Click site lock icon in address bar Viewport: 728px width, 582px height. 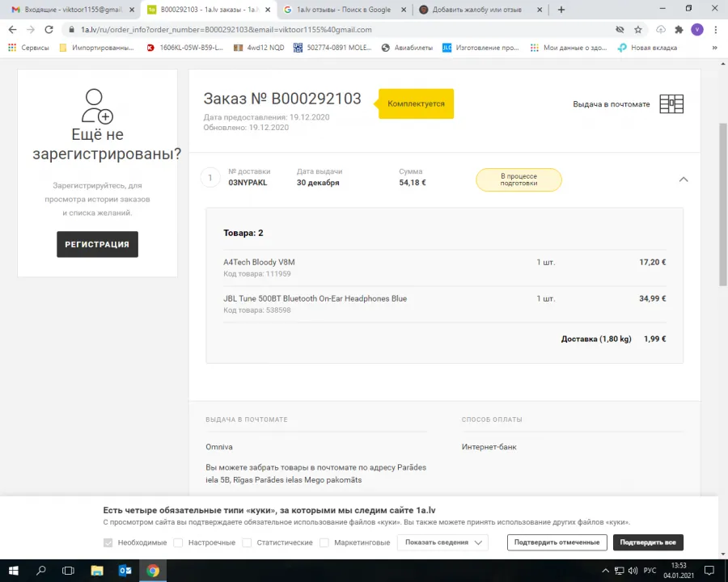(x=71, y=30)
